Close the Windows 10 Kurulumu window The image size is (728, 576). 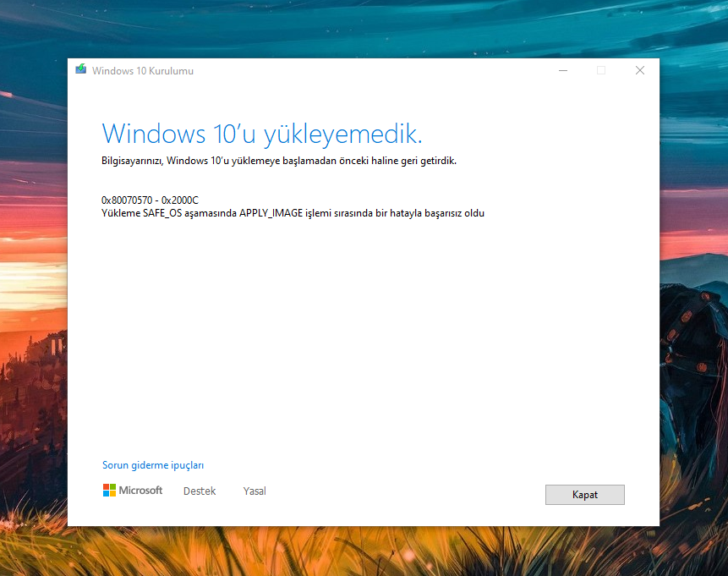(640, 70)
